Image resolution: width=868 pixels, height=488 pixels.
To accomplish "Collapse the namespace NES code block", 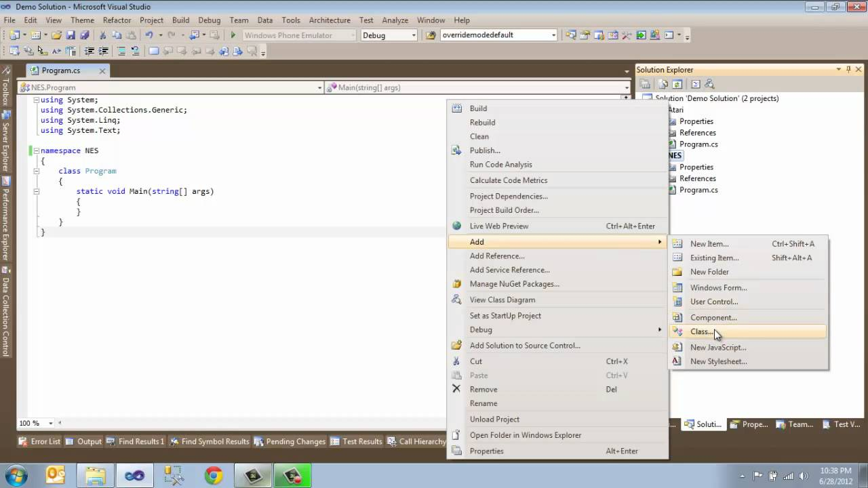I will [x=37, y=150].
